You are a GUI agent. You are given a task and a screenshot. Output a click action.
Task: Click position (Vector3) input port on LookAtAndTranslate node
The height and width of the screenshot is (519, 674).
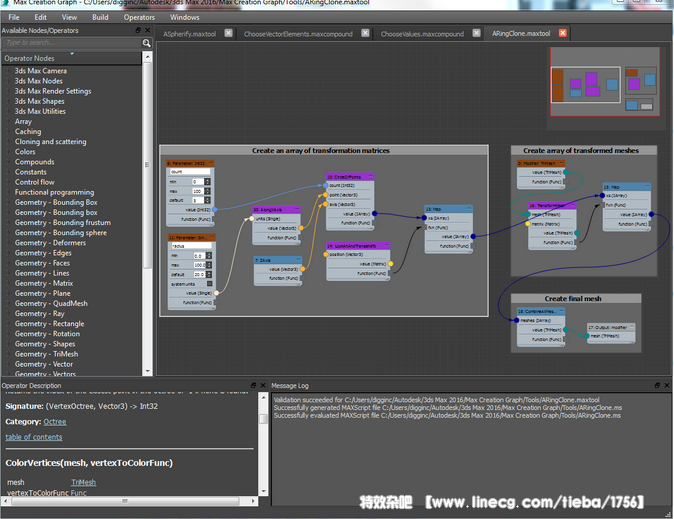[326, 255]
